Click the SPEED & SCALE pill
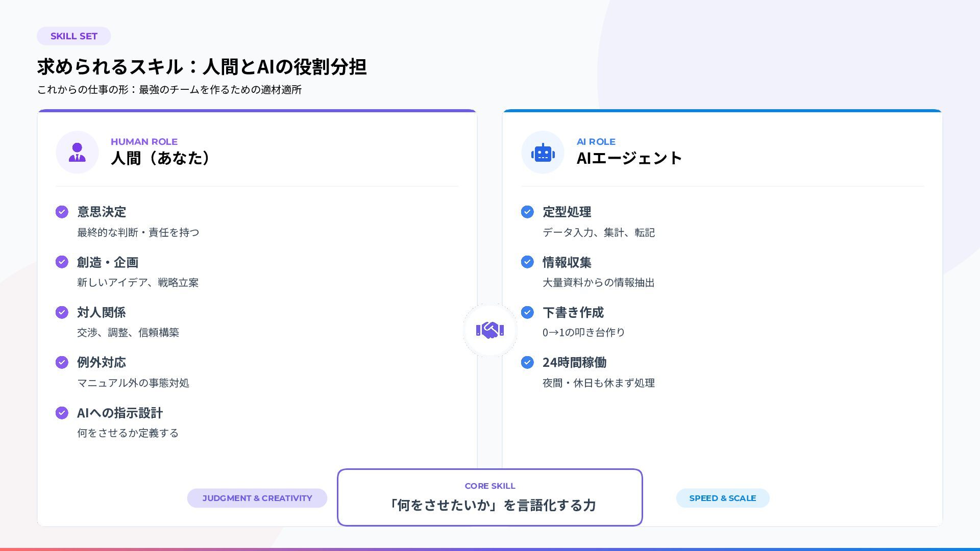 point(722,498)
